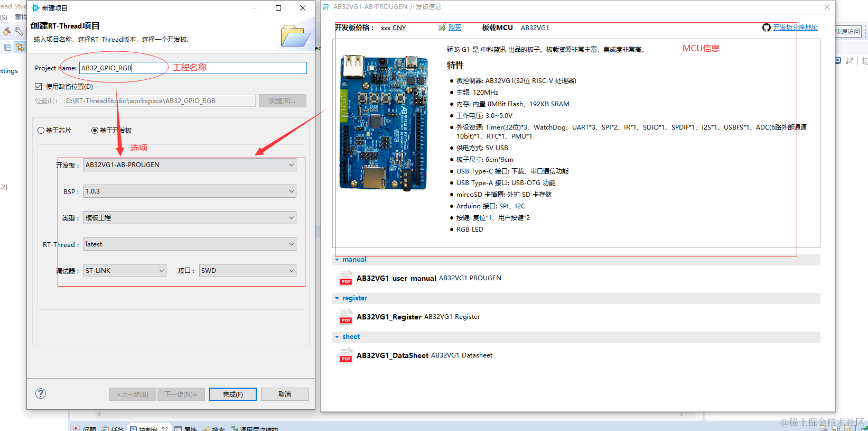Open the RT-Thread latest version dropdown
Image resolution: width=868 pixels, height=431 pixels.
click(190, 244)
